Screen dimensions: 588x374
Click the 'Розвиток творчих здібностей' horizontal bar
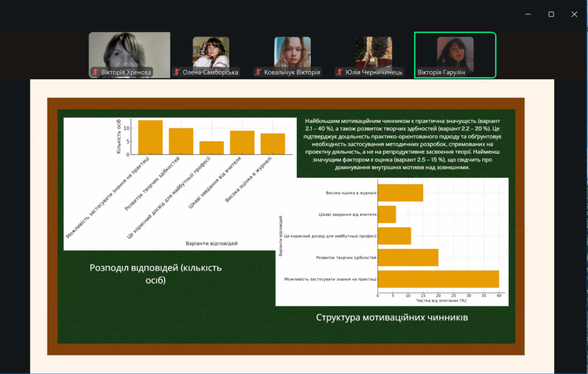coord(408,258)
